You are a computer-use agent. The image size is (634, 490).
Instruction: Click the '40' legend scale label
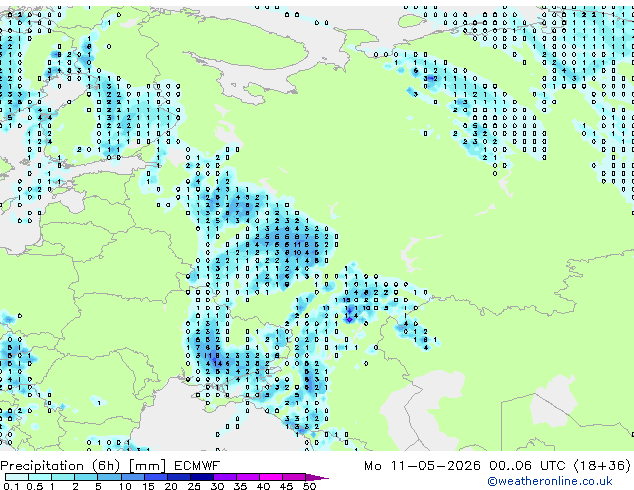tap(264, 486)
